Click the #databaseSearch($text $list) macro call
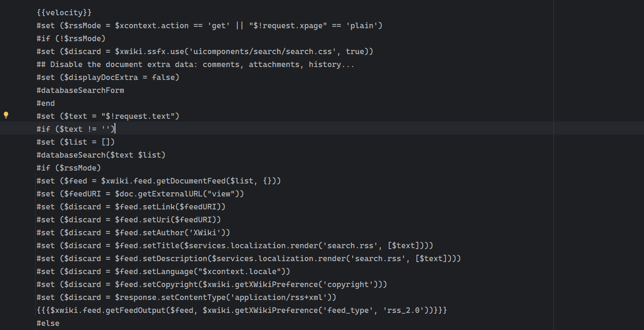The width and height of the screenshot is (644, 330). pos(101,155)
